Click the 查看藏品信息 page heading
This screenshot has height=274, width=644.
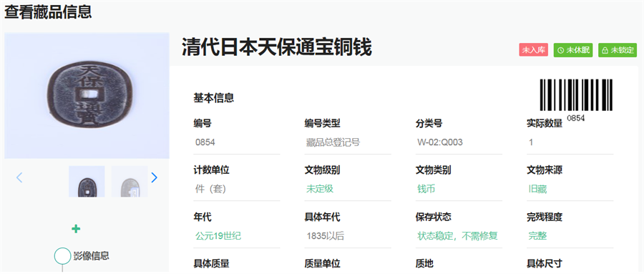click(48, 11)
